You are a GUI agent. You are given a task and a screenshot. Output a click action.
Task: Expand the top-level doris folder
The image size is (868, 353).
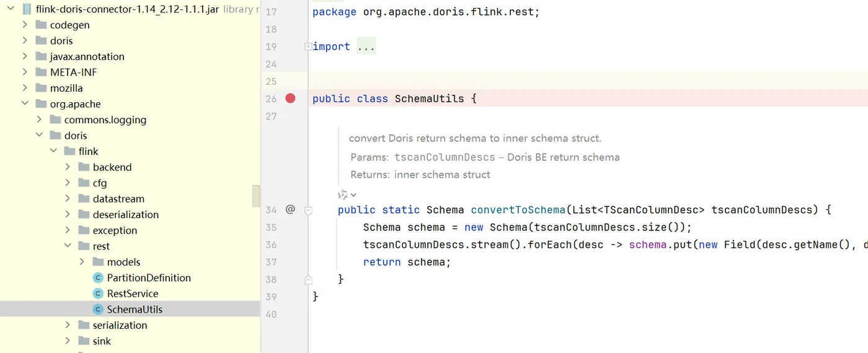coord(25,41)
